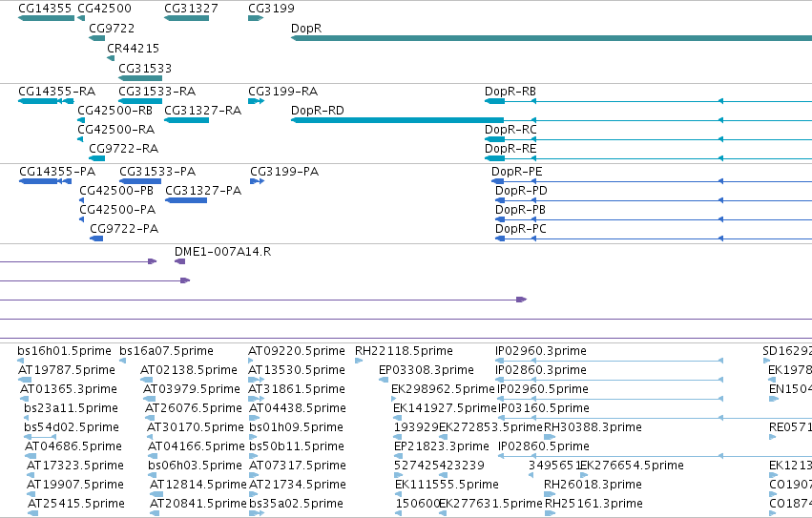
Task: Select the AT04686.5prime EST label
Action: (x=73, y=447)
